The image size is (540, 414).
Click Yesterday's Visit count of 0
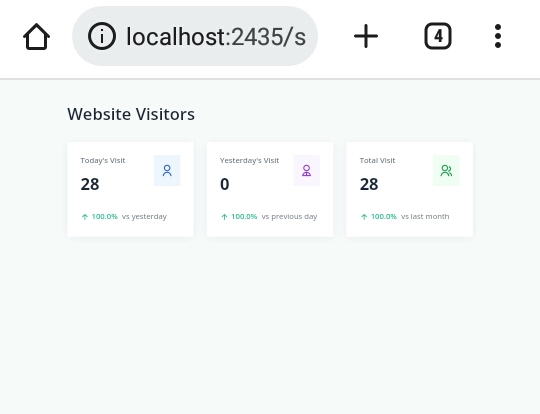(225, 184)
